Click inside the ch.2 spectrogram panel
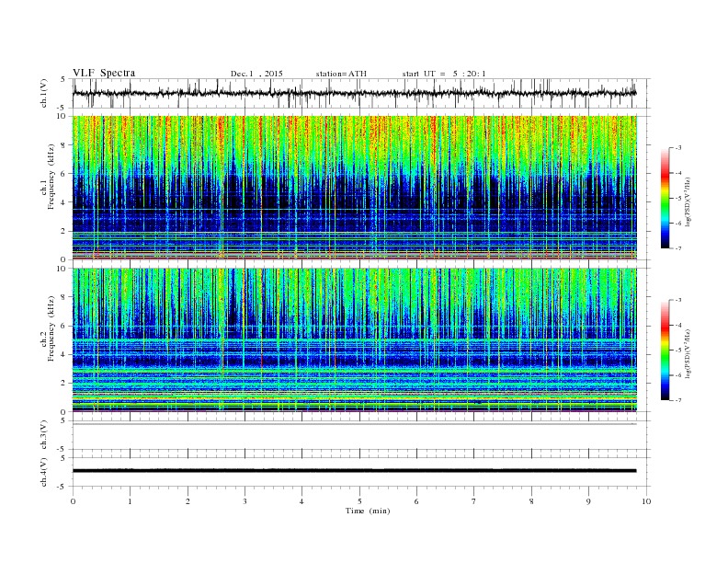Screen dimensions: 728x563 [x=355, y=340]
